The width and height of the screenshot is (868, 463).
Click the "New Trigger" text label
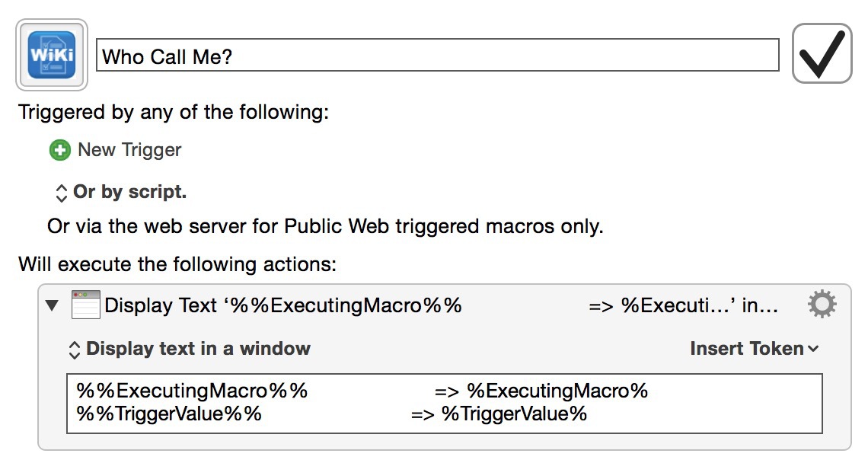tap(130, 150)
